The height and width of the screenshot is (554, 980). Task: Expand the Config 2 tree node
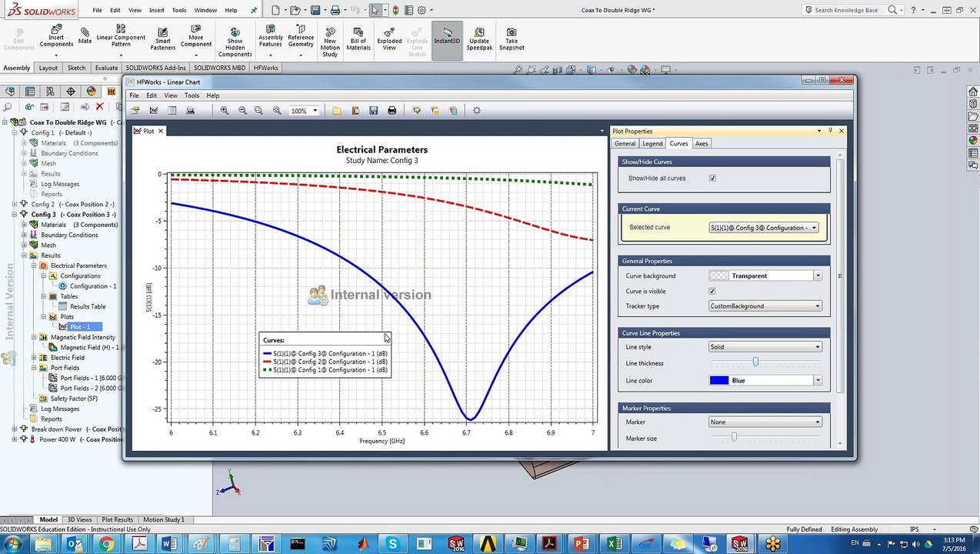coord(15,205)
